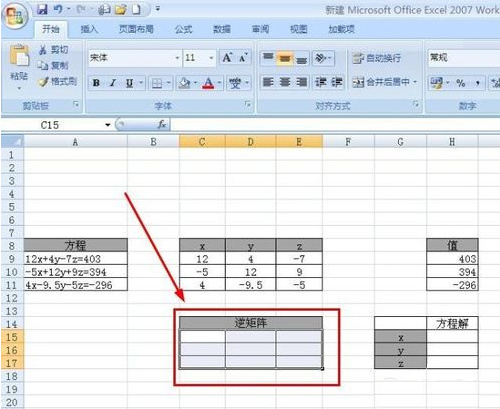Toggle Italic formatting
Viewport: 500px width, 409px height.
pyautogui.click(x=113, y=83)
